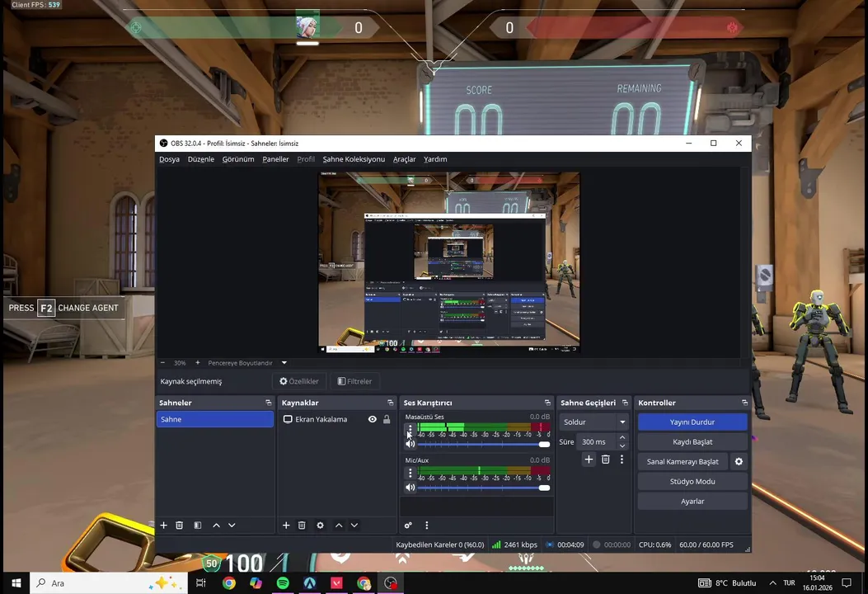This screenshot has height=594, width=868.
Task: Decrease the Süre duration with the down arrow
Action: 622,445
